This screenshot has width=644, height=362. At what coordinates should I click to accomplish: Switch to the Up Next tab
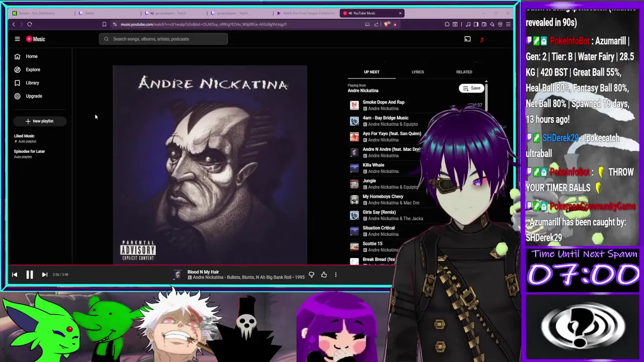[x=371, y=72]
